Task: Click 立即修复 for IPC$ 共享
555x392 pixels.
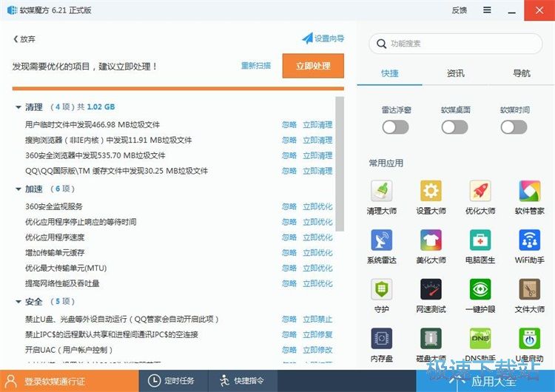Action: [x=317, y=335]
